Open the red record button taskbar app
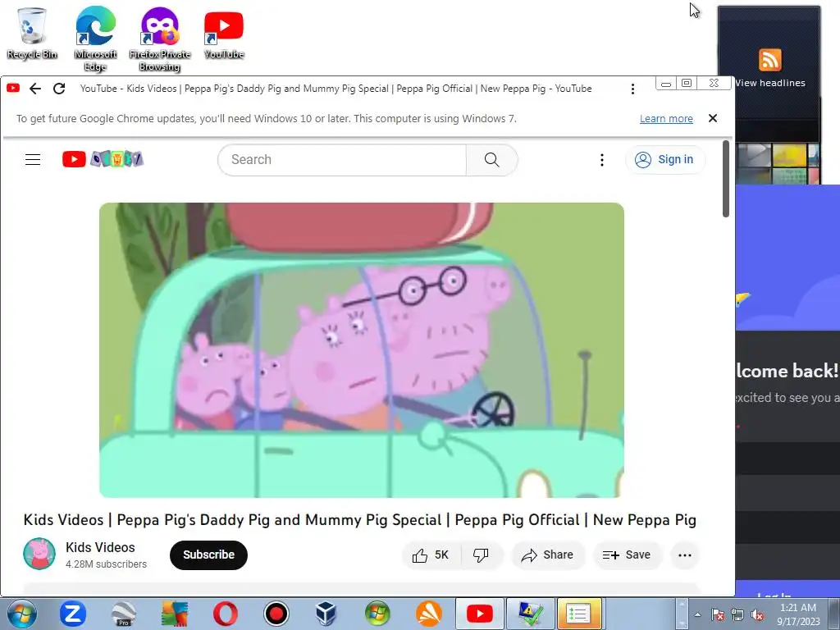 pos(276,614)
